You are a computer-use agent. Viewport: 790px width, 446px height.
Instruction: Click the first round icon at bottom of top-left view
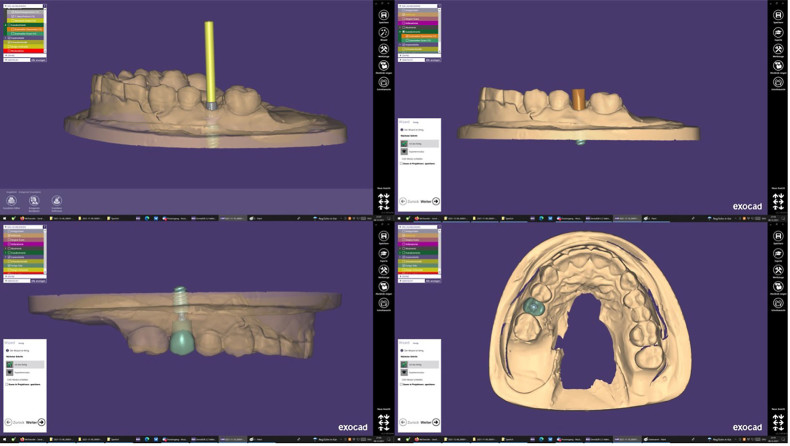click(11, 201)
